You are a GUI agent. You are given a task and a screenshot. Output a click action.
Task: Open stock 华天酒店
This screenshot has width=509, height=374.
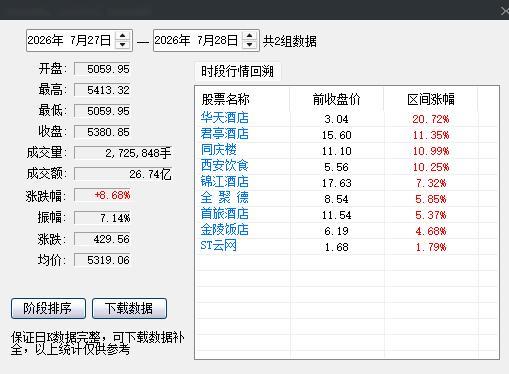225,118
